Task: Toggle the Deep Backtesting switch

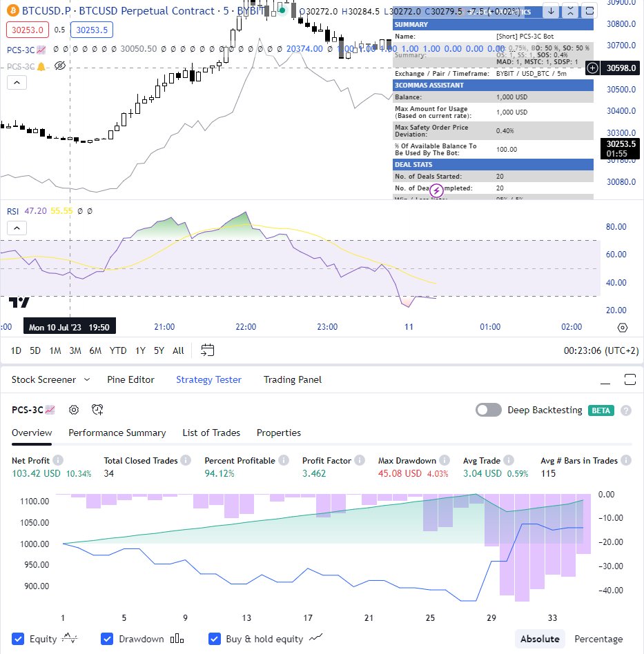Action: 488,410
